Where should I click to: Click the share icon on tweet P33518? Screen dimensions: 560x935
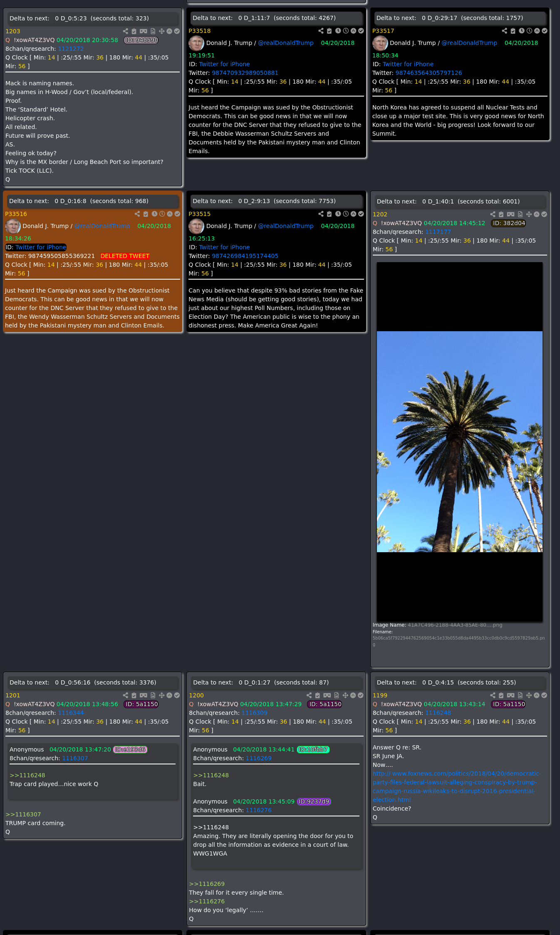click(321, 31)
